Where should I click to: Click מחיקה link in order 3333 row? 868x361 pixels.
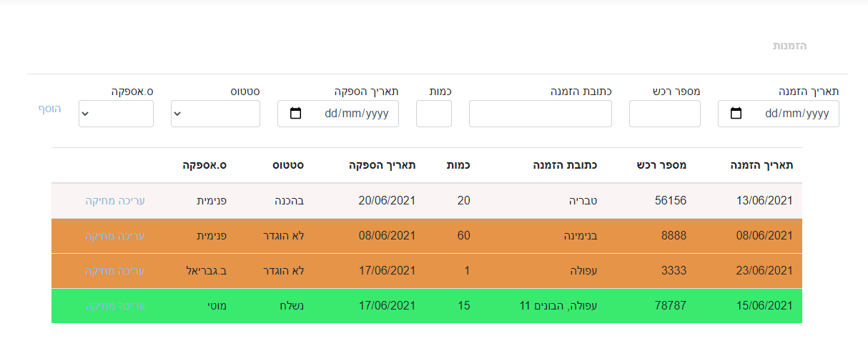coord(101,271)
